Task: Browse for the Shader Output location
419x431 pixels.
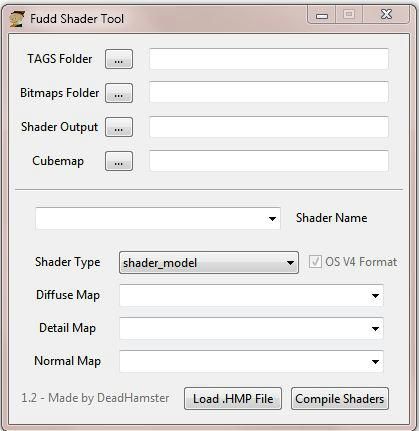Action: [x=119, y=127]
